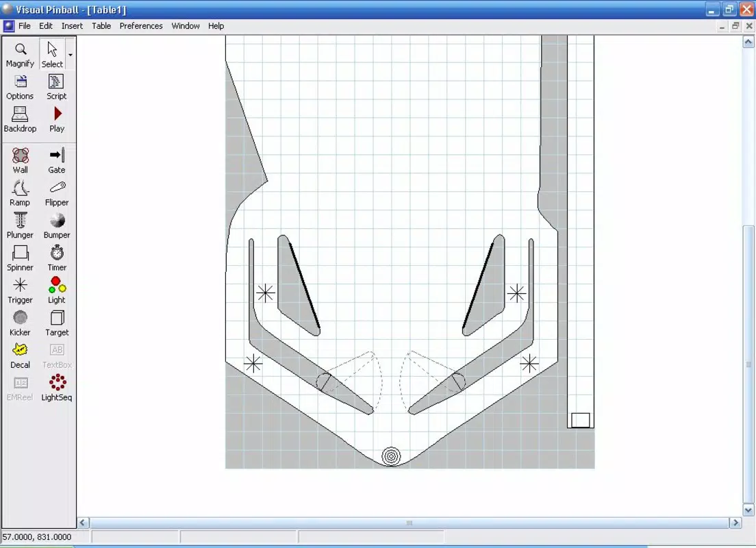756x548 pixels.
Task: Select the Magnify tool
Action: [x=21, y=55]
